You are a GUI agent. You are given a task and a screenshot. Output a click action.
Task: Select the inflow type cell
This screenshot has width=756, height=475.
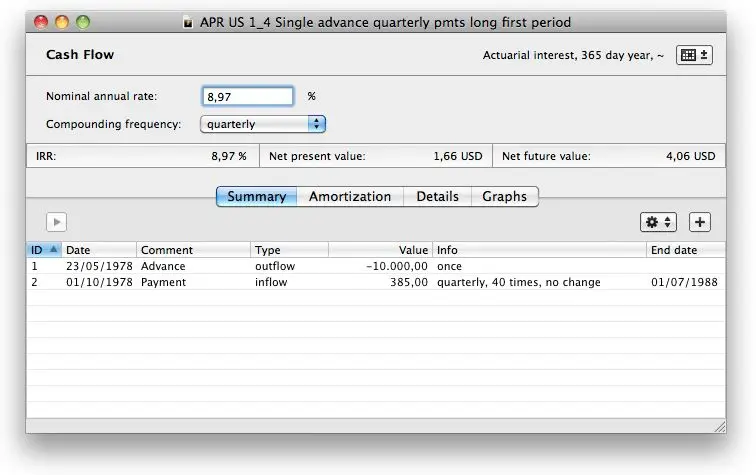click(x=271, y=282)
